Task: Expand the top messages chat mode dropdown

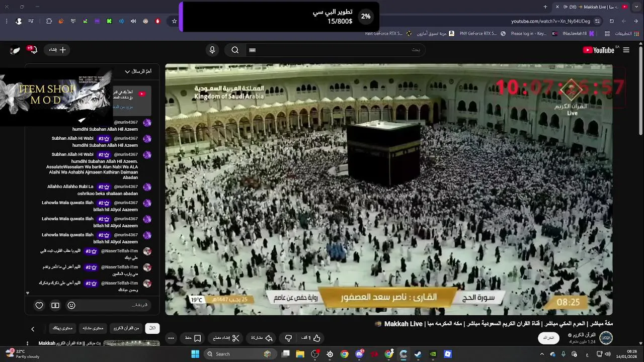Action: point(138,71)
